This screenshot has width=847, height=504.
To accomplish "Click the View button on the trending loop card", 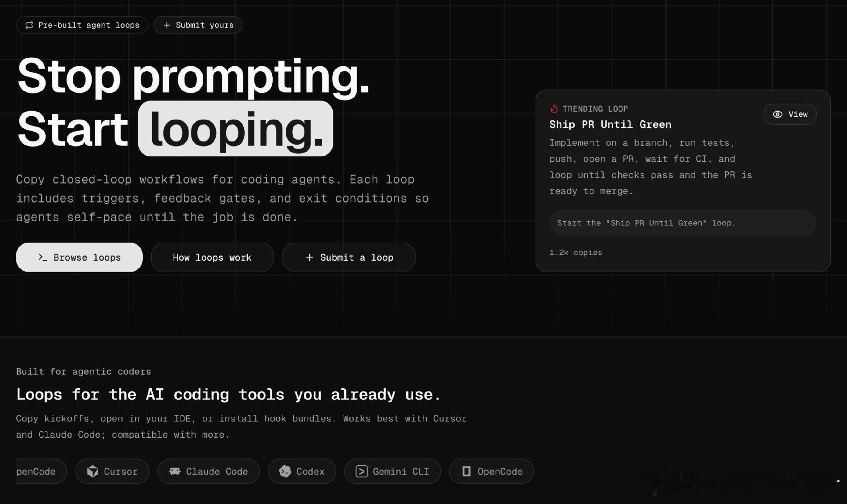I will (790, 114).
